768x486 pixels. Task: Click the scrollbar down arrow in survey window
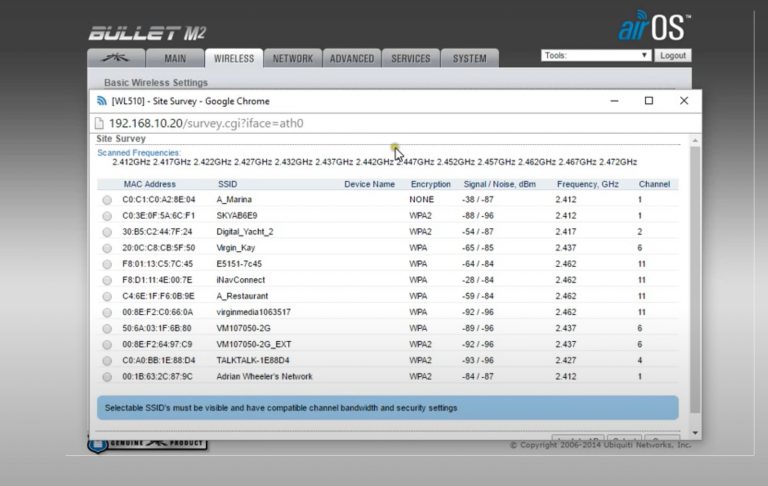pos(695,433)
